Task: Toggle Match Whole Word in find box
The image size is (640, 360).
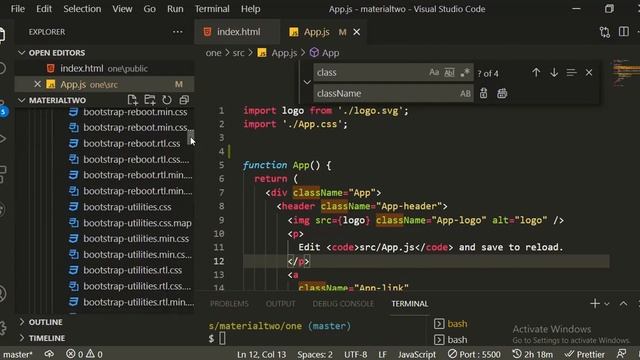Action: (x=449, y=73)
